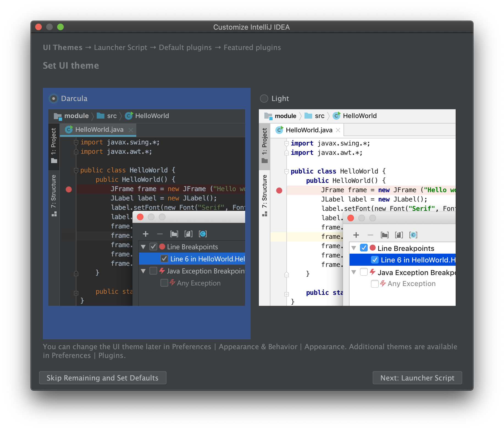Toggle Line 6 in HelloWorld checkbox in Darcula preview
The height and width of the screenshot is (431, 504).
pos(164,259)
